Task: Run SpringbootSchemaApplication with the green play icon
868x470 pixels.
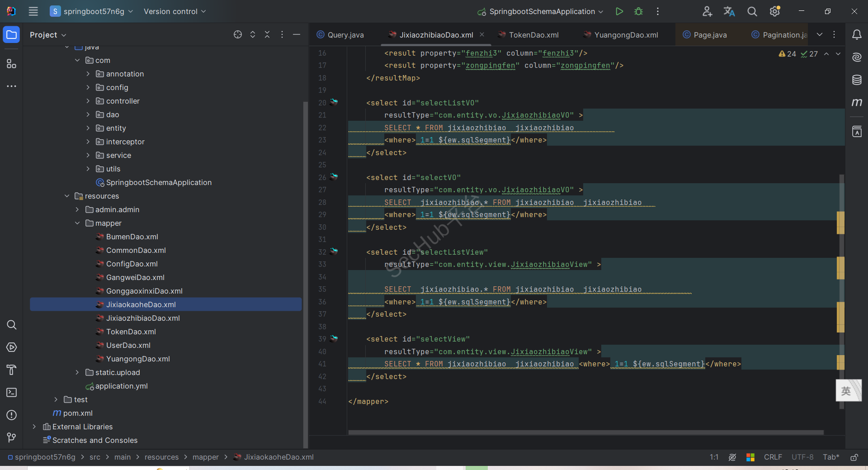Action: click(x=619, y=11)
